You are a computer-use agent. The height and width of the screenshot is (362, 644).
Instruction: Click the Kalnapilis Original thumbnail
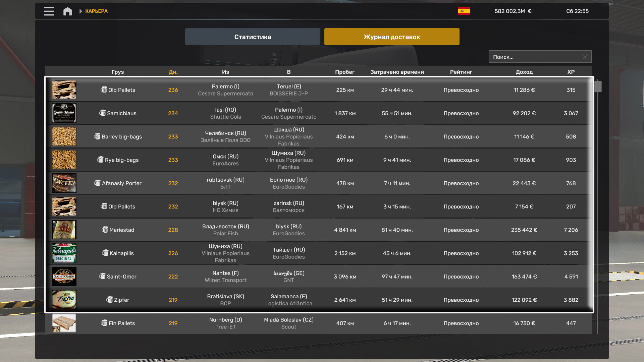64,253
